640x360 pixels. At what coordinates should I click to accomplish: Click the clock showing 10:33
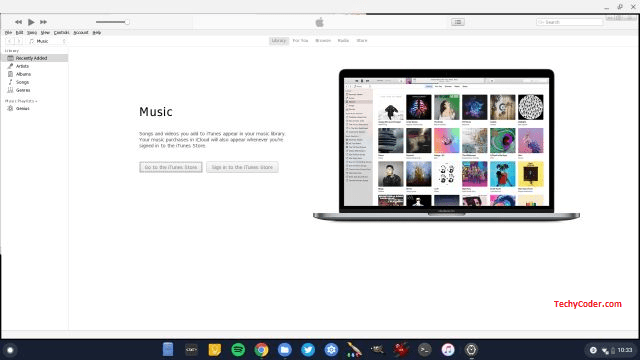click(x=625, y=350)
